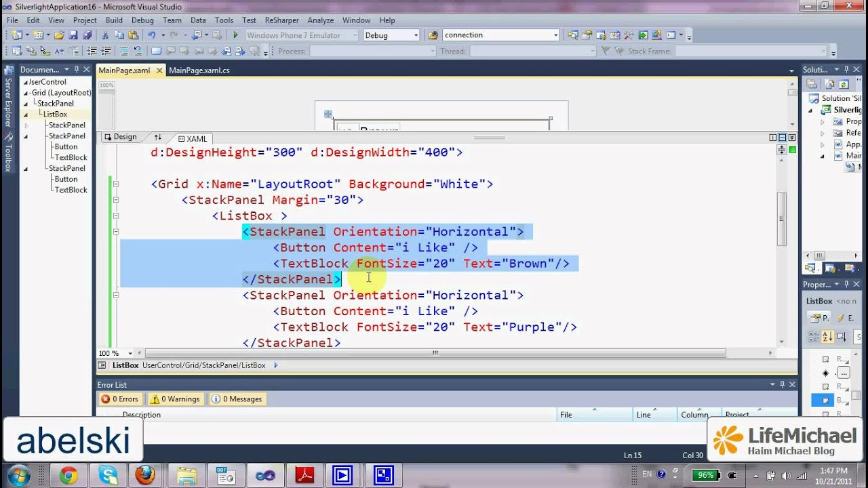This screenshot has height=488, width=868.
Task: Click the Find in Files icon beside connection box
Action: [434, 35]
